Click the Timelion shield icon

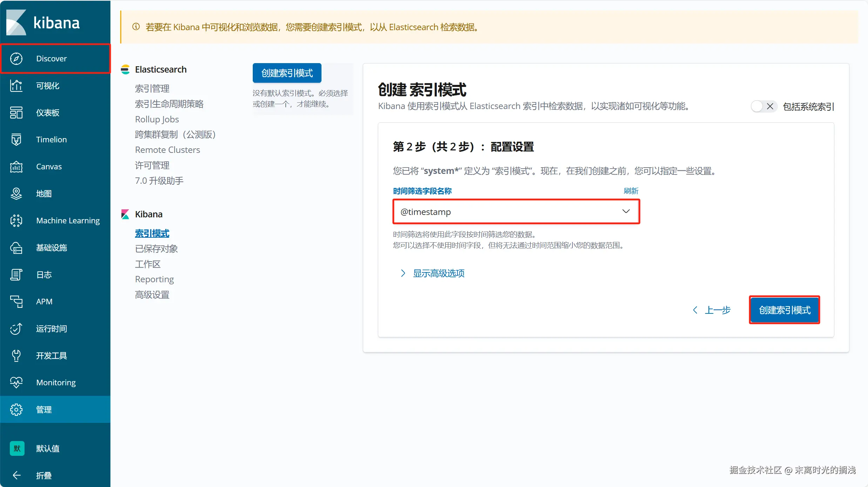point(16,140)
